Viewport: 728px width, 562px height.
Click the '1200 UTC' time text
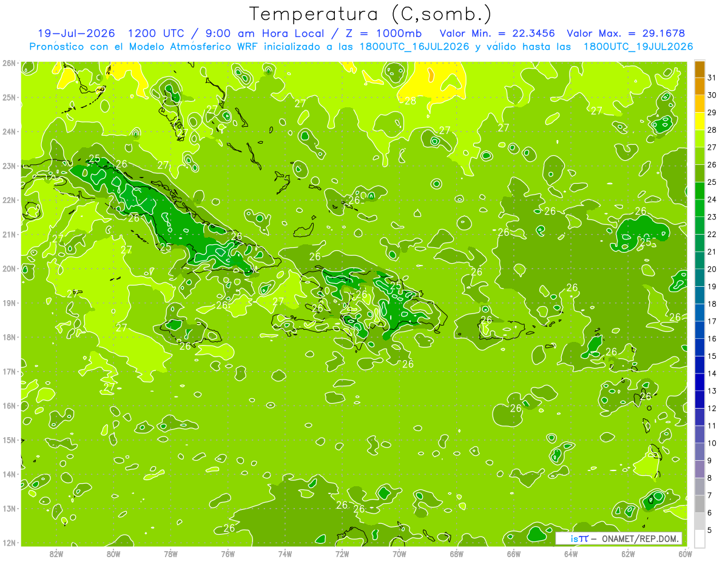(157, 33)
